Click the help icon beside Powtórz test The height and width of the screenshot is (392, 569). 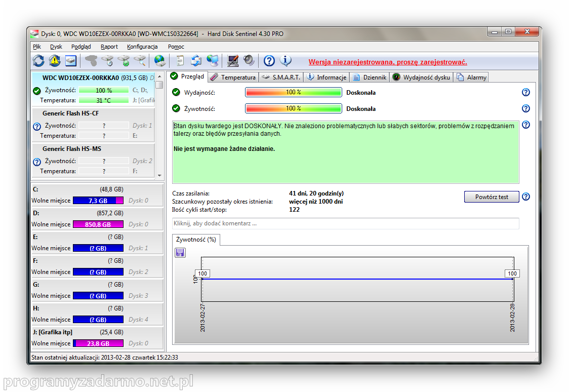coord(526,197)
